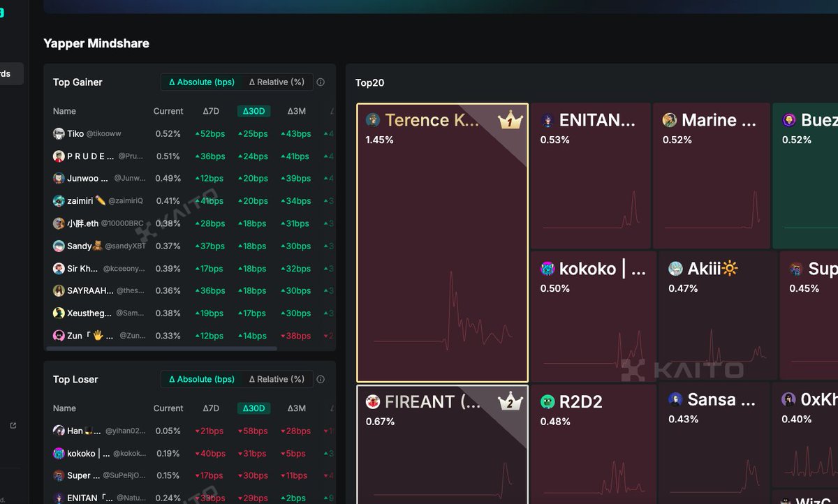Switch Top Gainer to Δ Absolute (bps)
838x504 pixels.
tap(202, 82)
